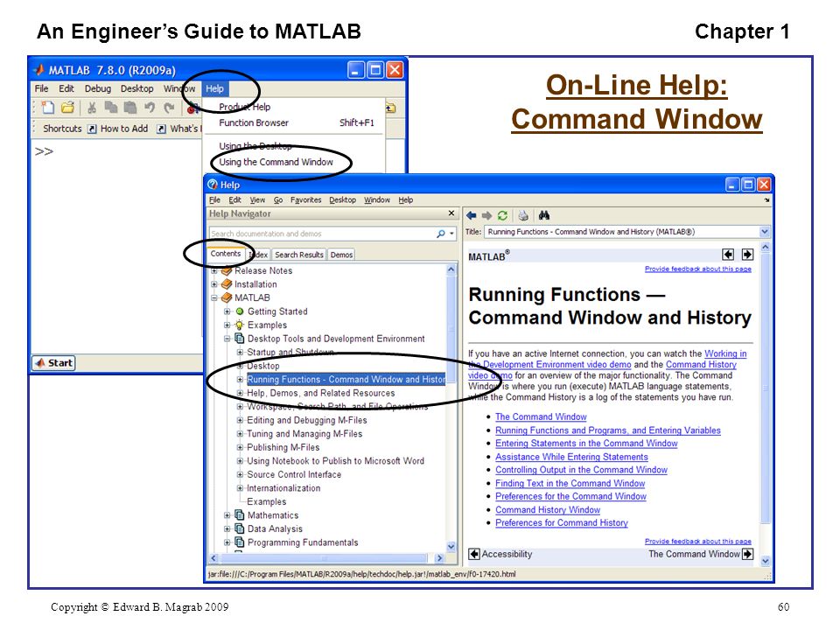Open the Title dropdown arrow in Help browser
The width and height of the screenshot is (840, 630).
point(765,232)
